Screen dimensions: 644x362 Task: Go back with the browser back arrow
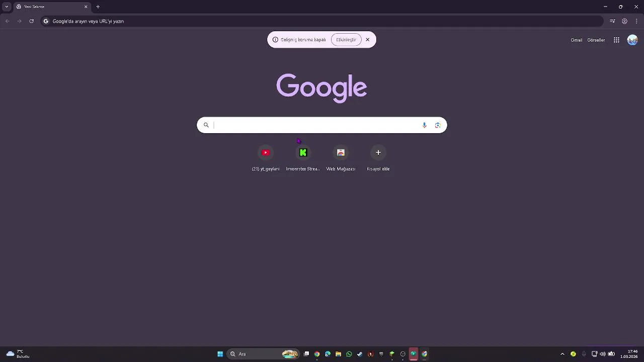click(7, 21)
